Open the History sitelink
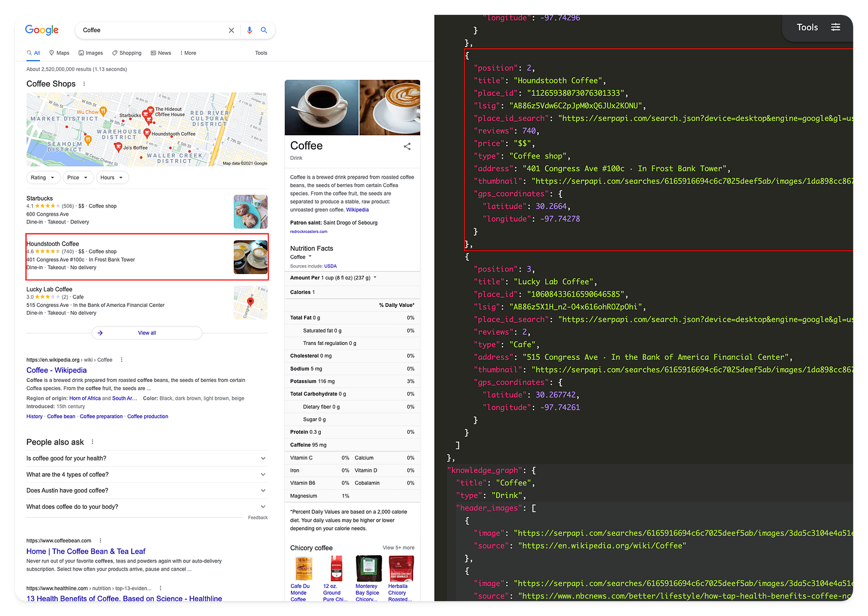 pos(35,416)
